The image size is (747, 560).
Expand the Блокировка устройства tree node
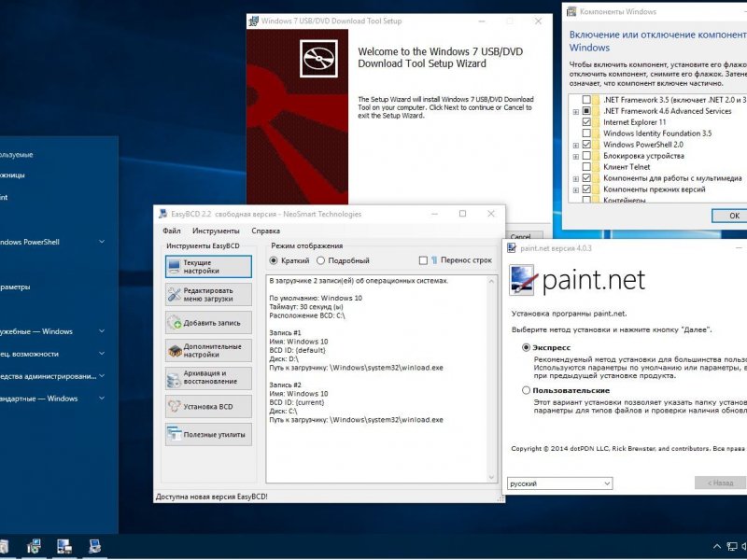tap(576, 156)
